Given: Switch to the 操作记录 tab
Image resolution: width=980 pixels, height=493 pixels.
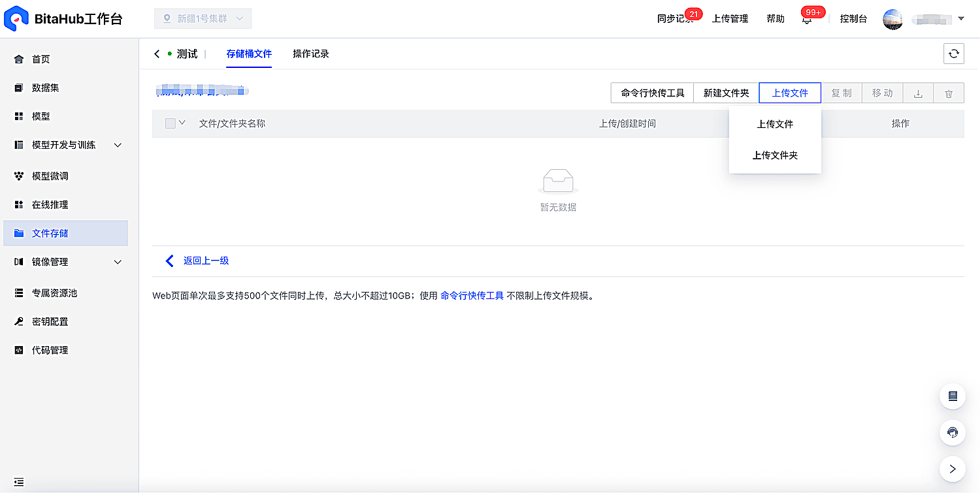Looking at the screenshot, I should click(311, 54).
